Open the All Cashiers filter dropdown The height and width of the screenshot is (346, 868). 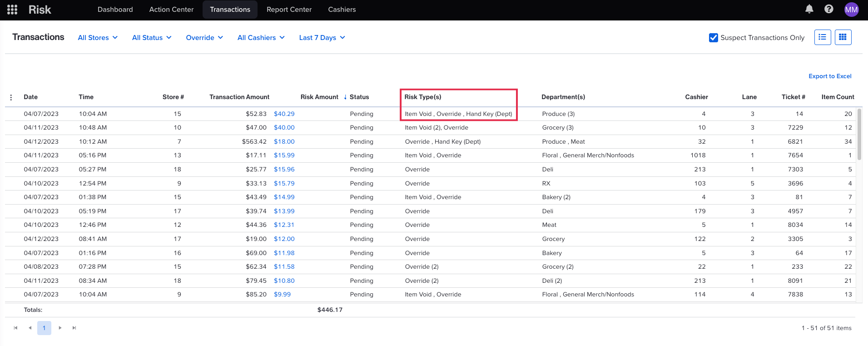click(x=261, y=38)
